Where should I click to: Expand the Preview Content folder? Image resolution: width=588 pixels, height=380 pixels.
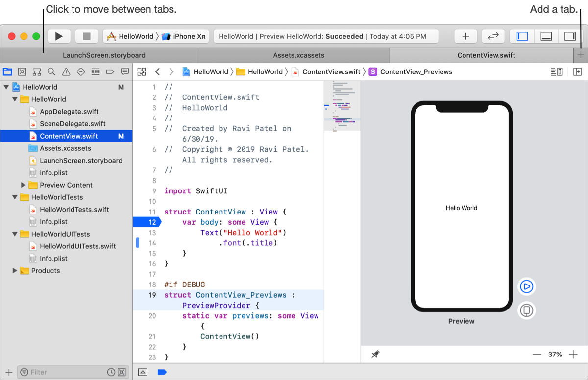click(x=23, y=185)
